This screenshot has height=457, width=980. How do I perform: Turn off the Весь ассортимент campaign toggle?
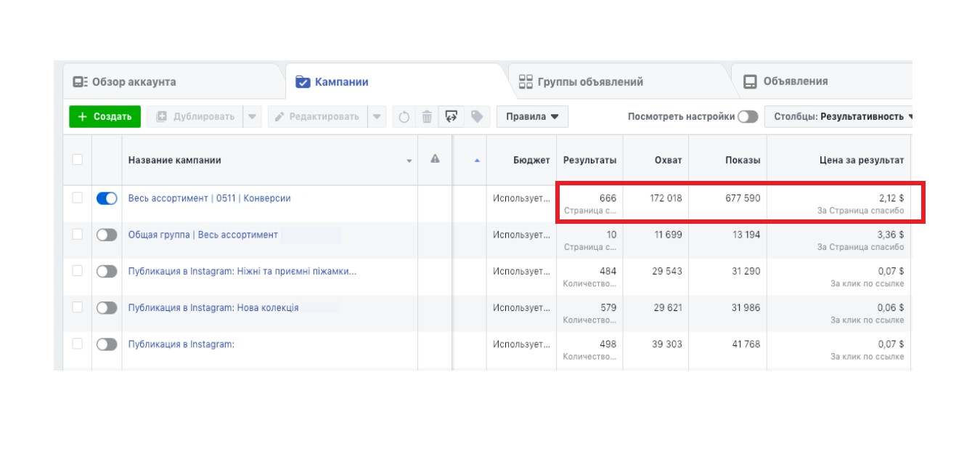(107, 198)
